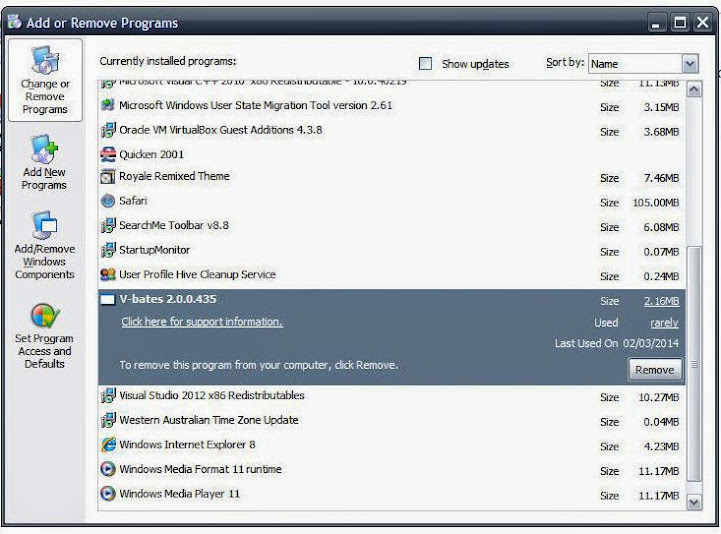Click the '4.23MB' size of Internet Explorer 8
721x534 pixels.
[x=661, y=447]
